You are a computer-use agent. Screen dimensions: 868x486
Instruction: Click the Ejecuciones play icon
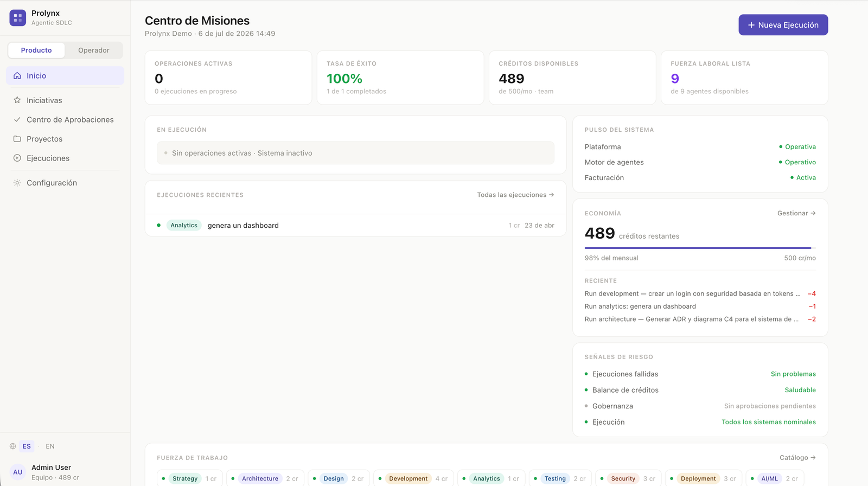(17, 158)
